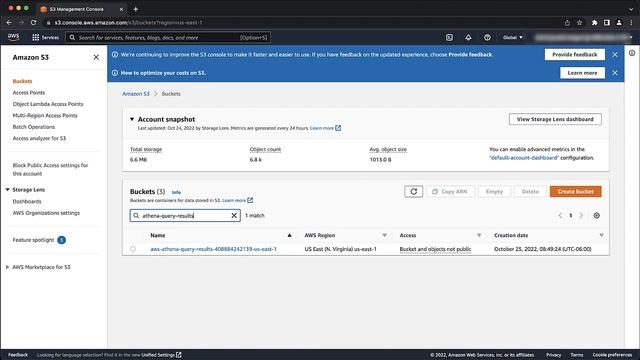Open the aws-athena-query-results bucket link
Image resolution: width=640 pixels, height=360 pixels.
(213, 249)
